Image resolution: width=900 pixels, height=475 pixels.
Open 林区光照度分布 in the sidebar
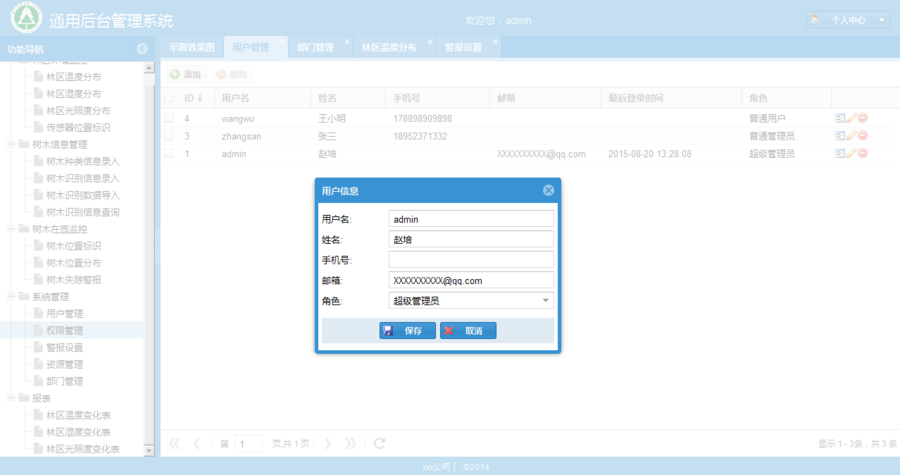tap(78, 111)
